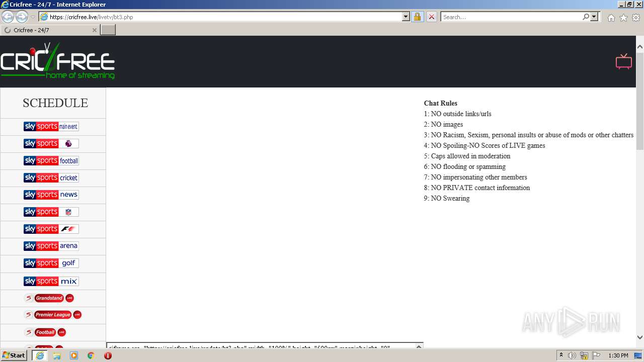
Task: Click the "1: NO outside links/urls" rule
Action: [457, 114]
